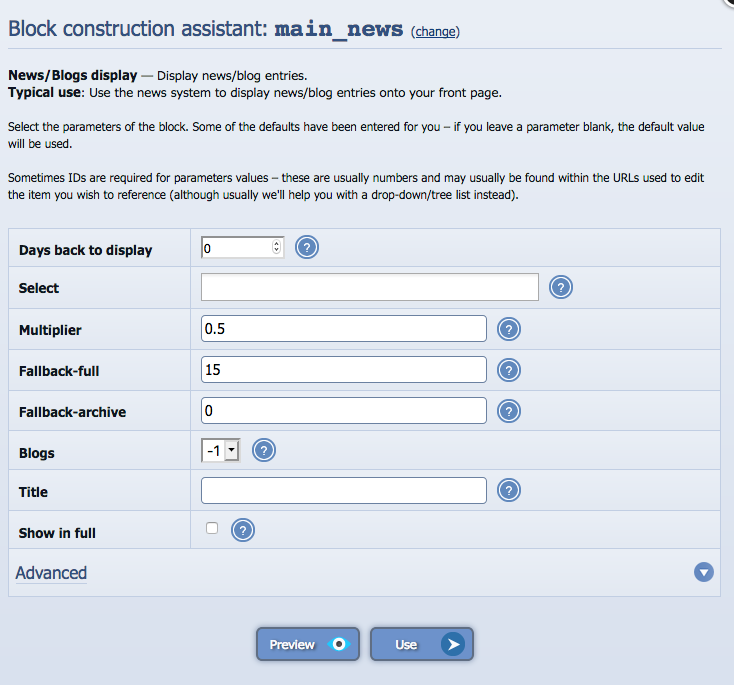This screenshot has height=685, width=734.
Task: Click help icon beside Show in full
Action: 243,531
